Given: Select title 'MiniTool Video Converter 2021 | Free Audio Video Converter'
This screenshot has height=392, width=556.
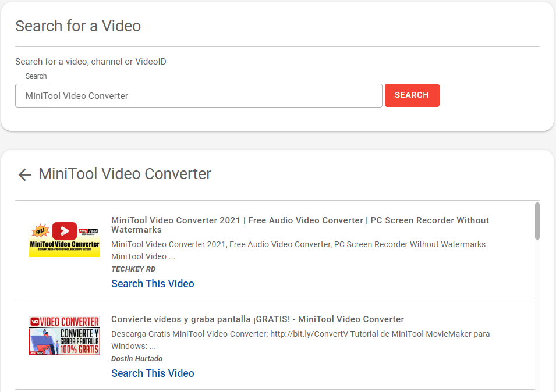Looking at the screenshot, I should [x=300, y=225].
